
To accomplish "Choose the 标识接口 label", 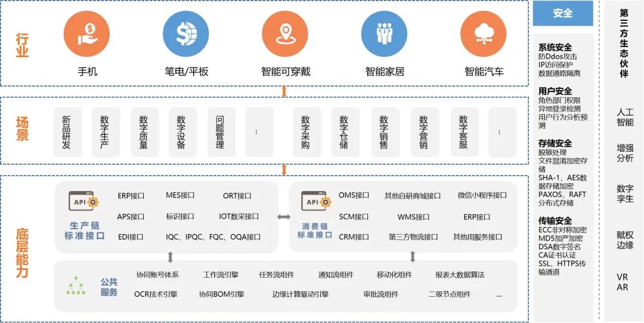I will click(180, 217).
